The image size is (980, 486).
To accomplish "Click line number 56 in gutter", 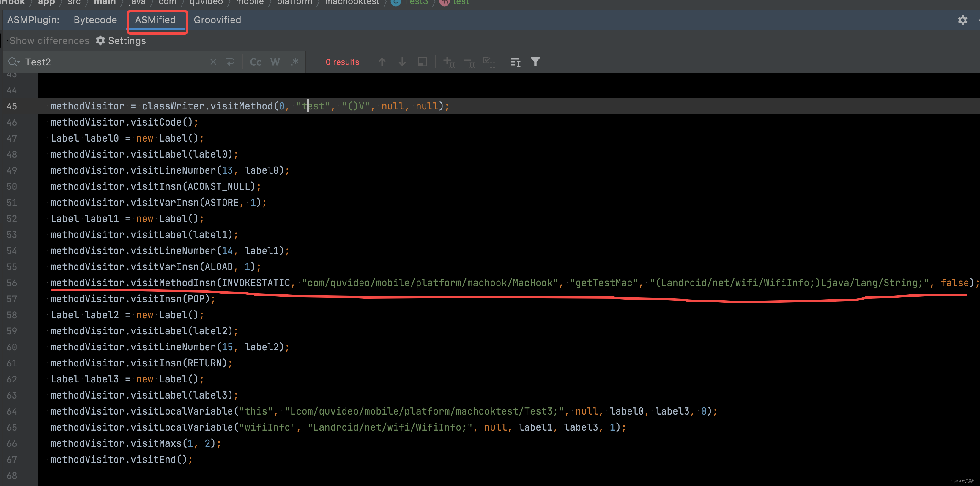I will point(12,283).
